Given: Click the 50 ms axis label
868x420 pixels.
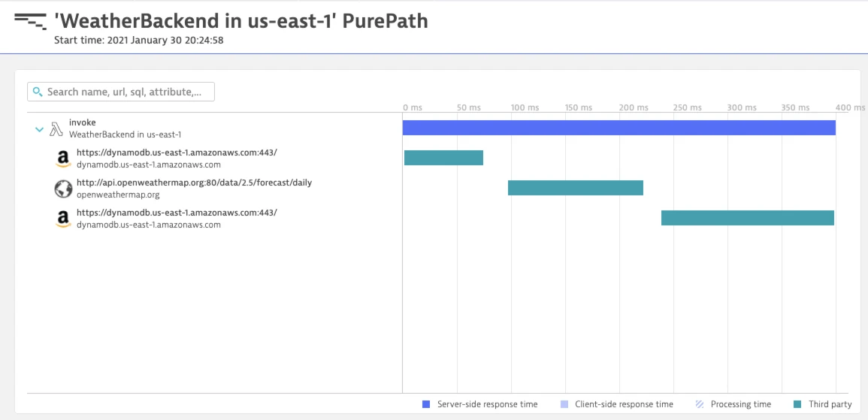Looking at the screenshot, I should pos(469,107).
